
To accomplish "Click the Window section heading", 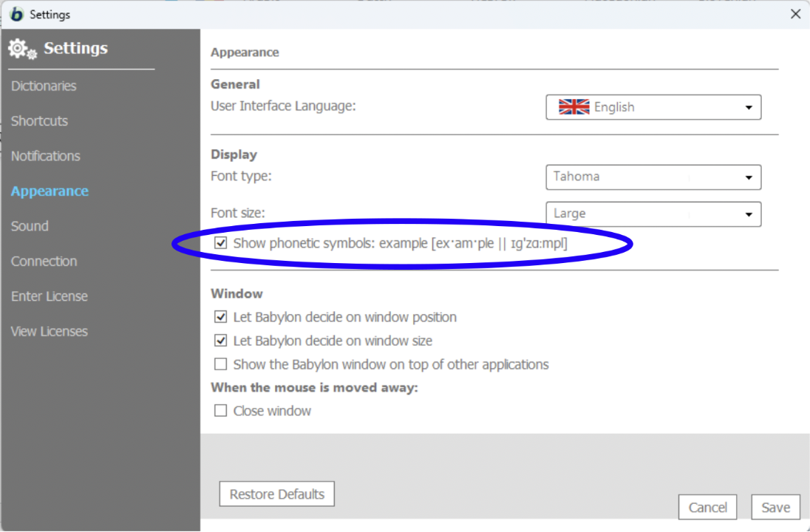I will point(236,293).
